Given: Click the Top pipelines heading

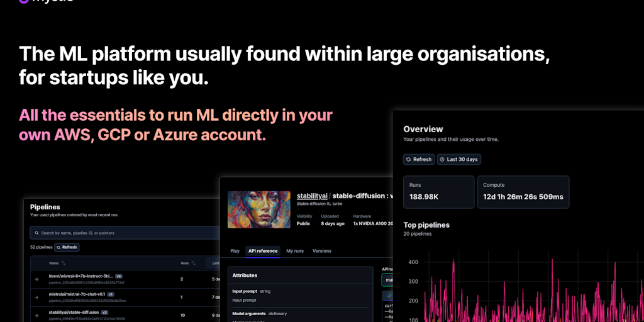Looking at the screenshot, I should pos(426,225).
